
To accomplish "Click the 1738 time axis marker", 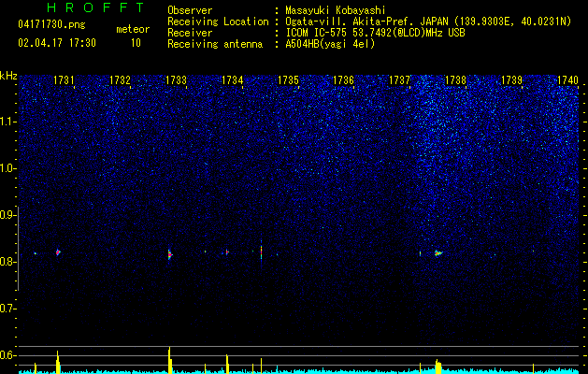I will pyautogui.click(x=455, y=79).
